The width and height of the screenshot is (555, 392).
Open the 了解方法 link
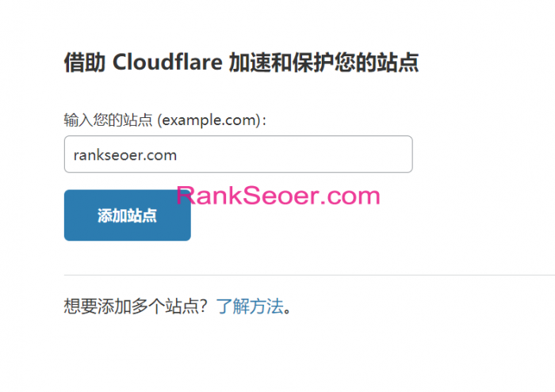tap(250, 306)
